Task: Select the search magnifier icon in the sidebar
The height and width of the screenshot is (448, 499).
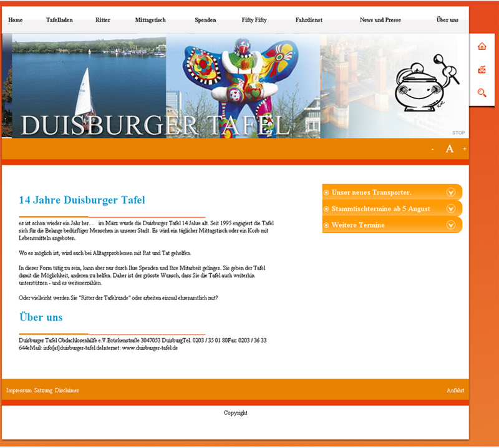Action: click(x=481, y=92)
